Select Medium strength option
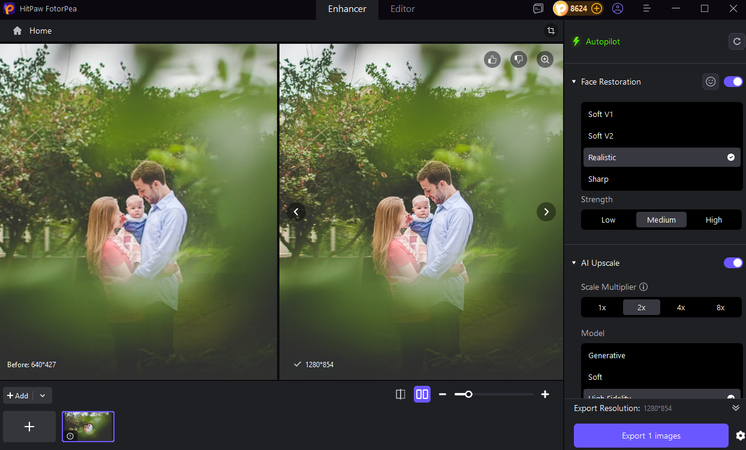 (661, 220)
